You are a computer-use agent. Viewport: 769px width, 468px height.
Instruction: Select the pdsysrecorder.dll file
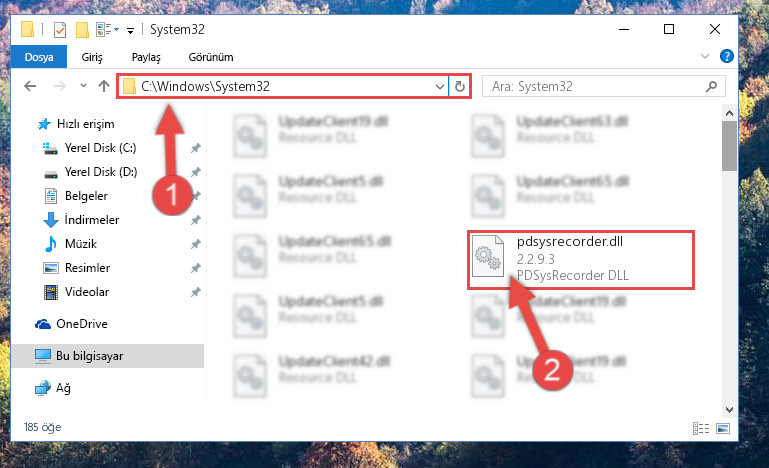581,260
